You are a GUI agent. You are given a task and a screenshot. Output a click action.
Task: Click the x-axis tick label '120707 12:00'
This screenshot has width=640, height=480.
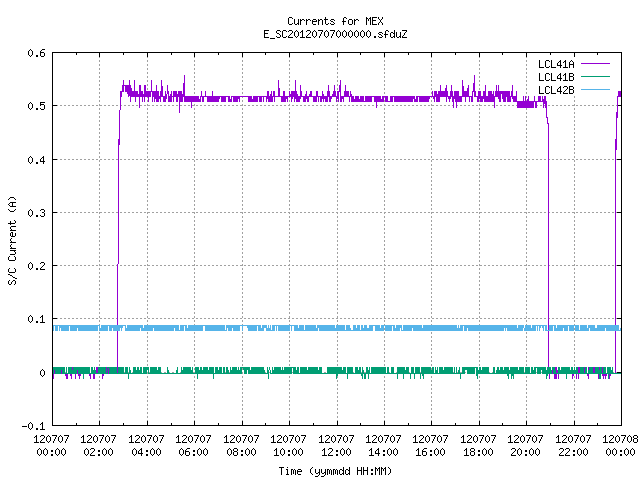336,446
